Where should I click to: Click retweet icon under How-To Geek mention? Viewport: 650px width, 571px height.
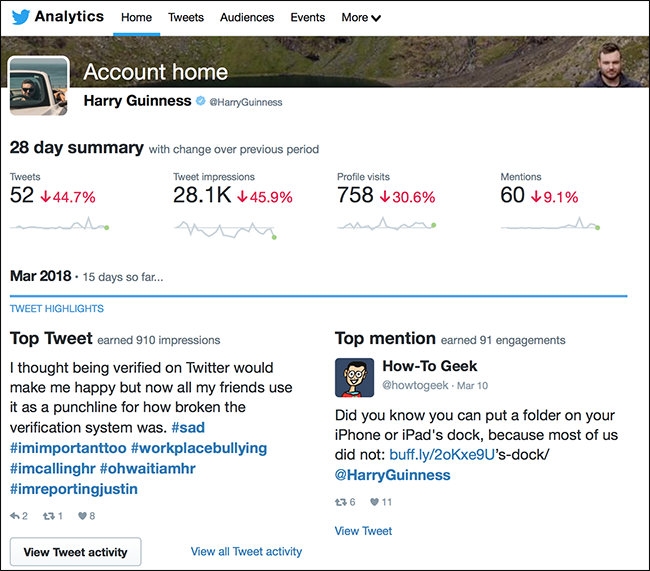pos(341,502)
